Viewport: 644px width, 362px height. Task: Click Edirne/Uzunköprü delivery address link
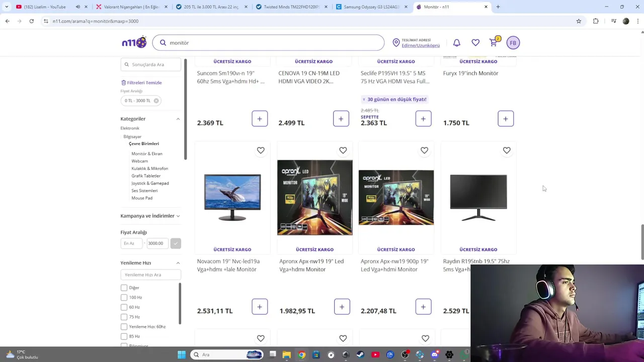[x=421, y=46]
